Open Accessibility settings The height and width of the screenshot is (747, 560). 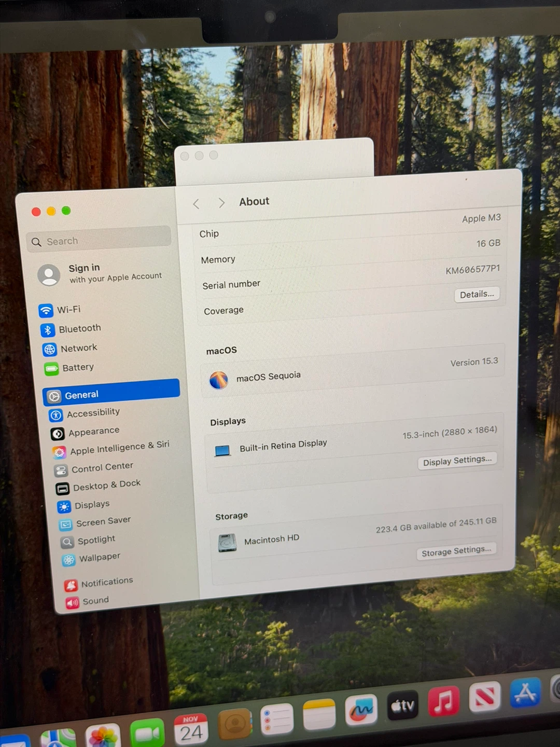point(86,413)
